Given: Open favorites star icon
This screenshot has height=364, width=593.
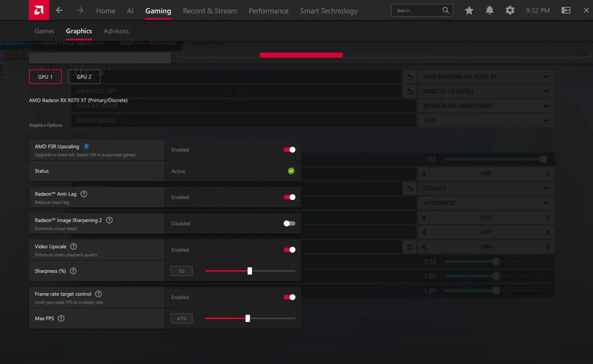Looking at the screenshot, I should 469,10.
